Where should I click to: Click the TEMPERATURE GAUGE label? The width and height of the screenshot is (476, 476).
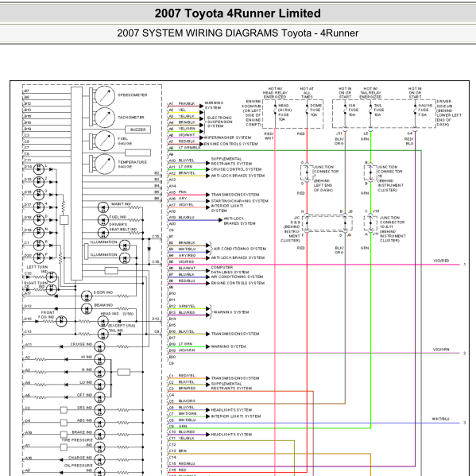pos(132,164)
